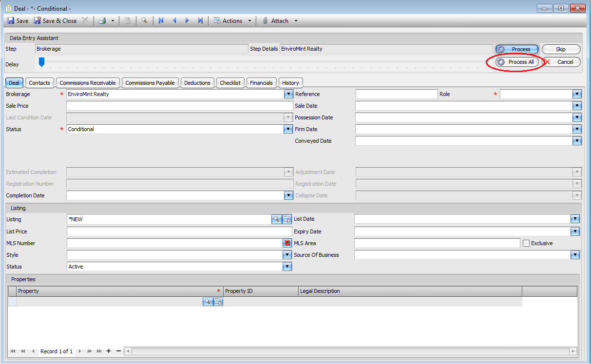Click the Listing open-record icon
The image size is (591, 364).
coord(287,219)
